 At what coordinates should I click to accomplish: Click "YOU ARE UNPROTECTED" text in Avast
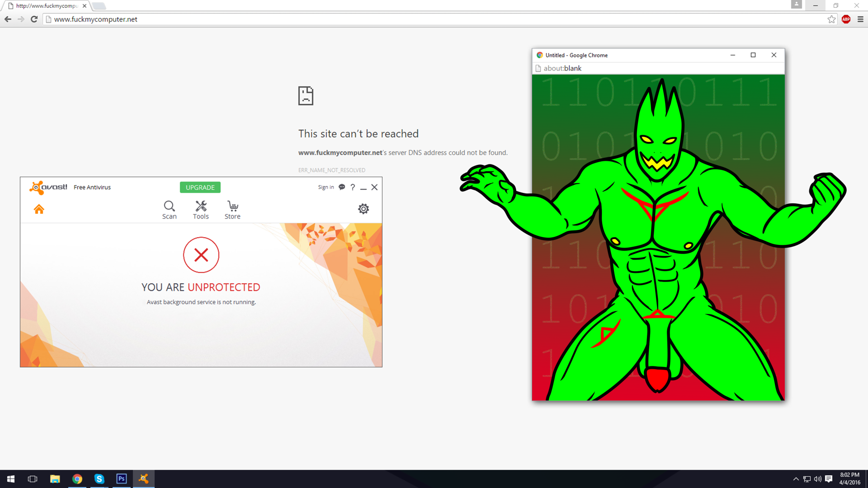[x=201, y=287]
